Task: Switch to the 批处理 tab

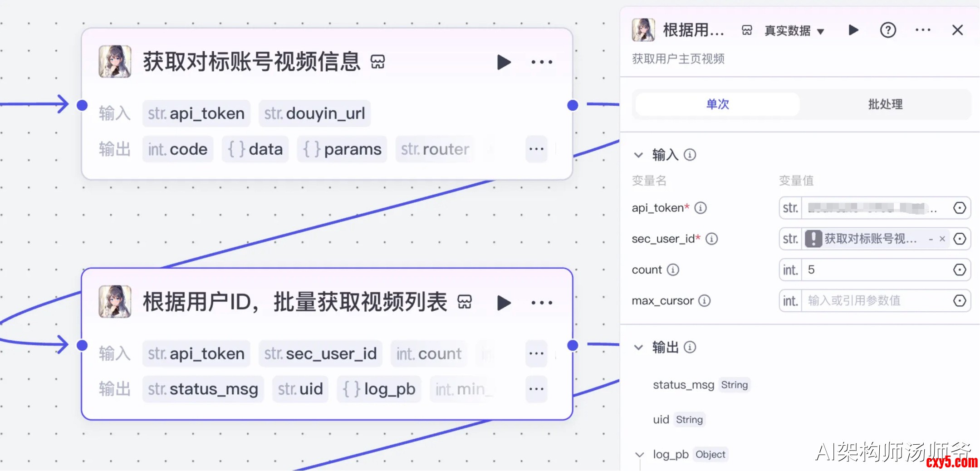Action: pyautogui.click(x=885, y=104)
